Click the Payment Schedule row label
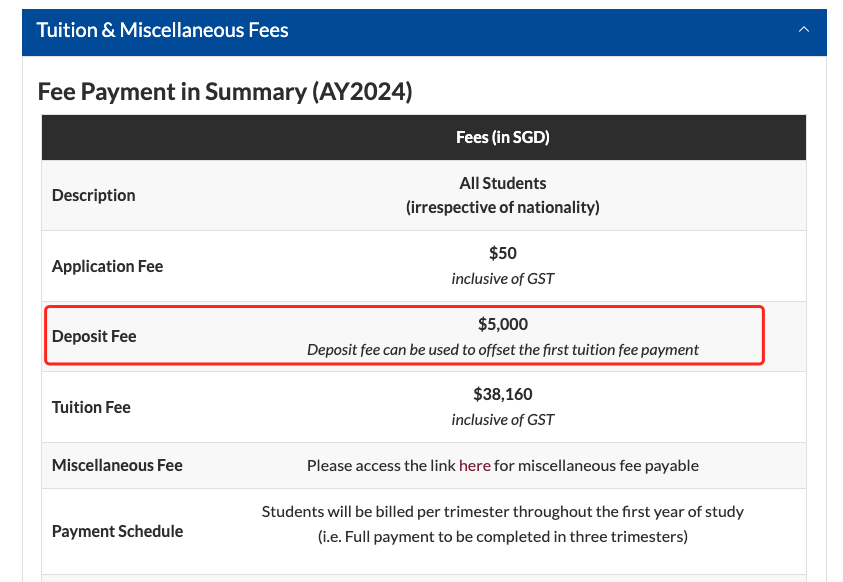The image size is (843, 582). [x=118, y=531]
